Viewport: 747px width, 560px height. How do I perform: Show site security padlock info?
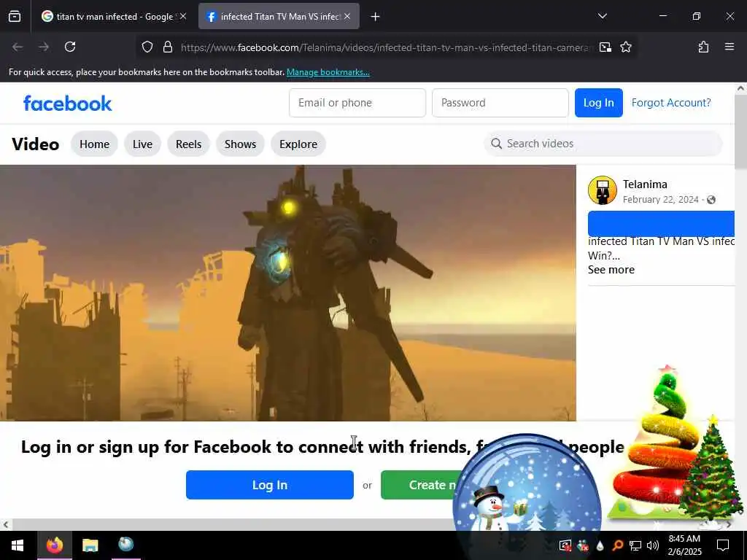point(168,47)
